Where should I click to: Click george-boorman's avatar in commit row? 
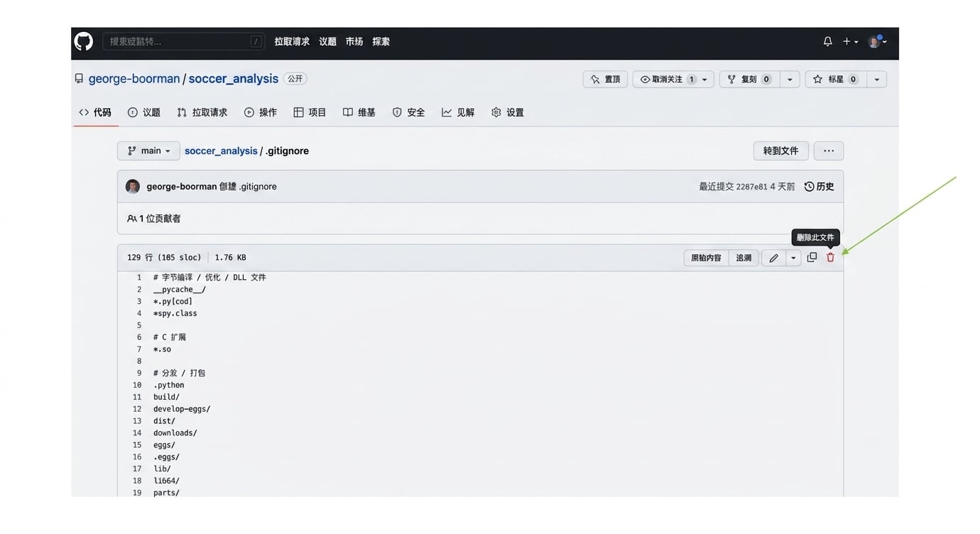[133, 187]
